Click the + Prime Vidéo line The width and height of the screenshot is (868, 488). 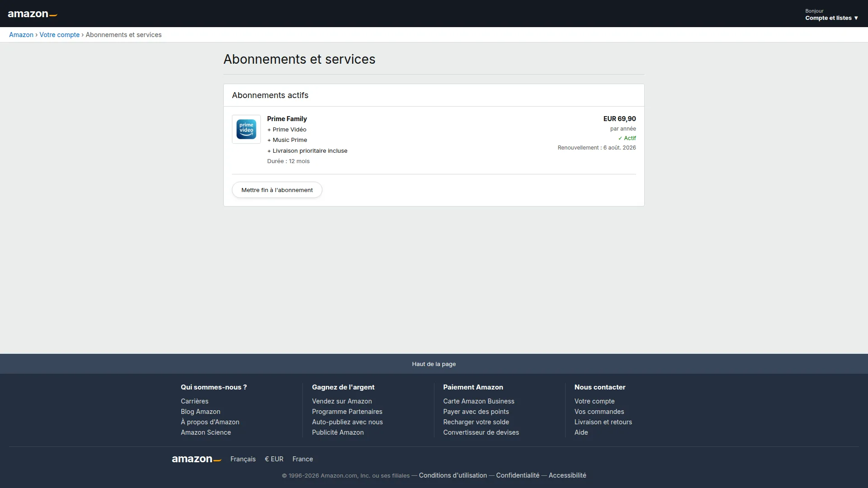click(x=287, y=130)
